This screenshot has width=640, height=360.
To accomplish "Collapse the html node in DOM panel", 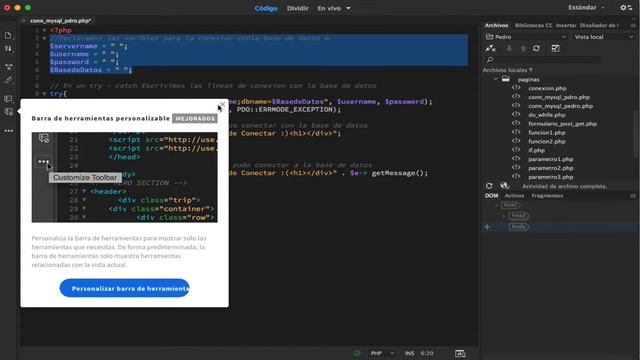I will (x=496, y=205).
